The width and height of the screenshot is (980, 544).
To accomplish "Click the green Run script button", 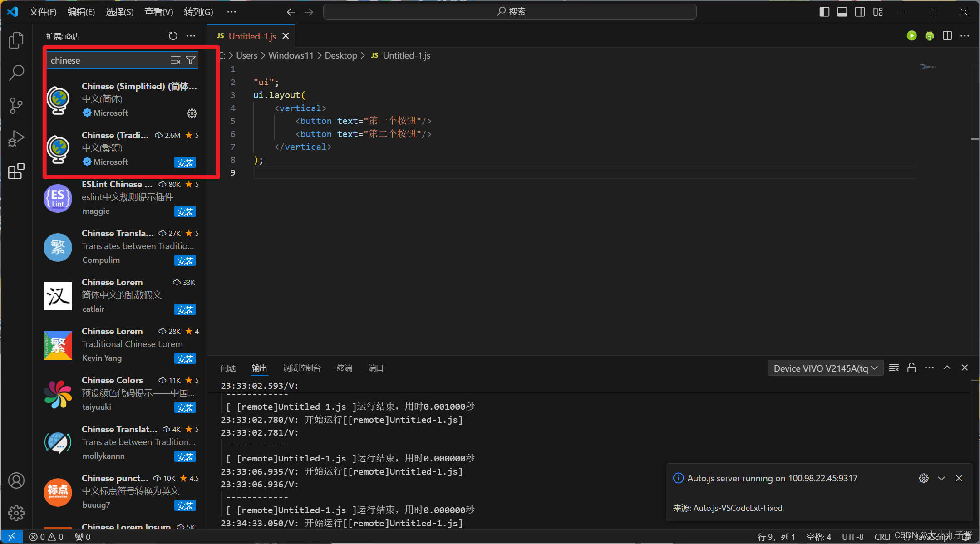I will [911, 36].
